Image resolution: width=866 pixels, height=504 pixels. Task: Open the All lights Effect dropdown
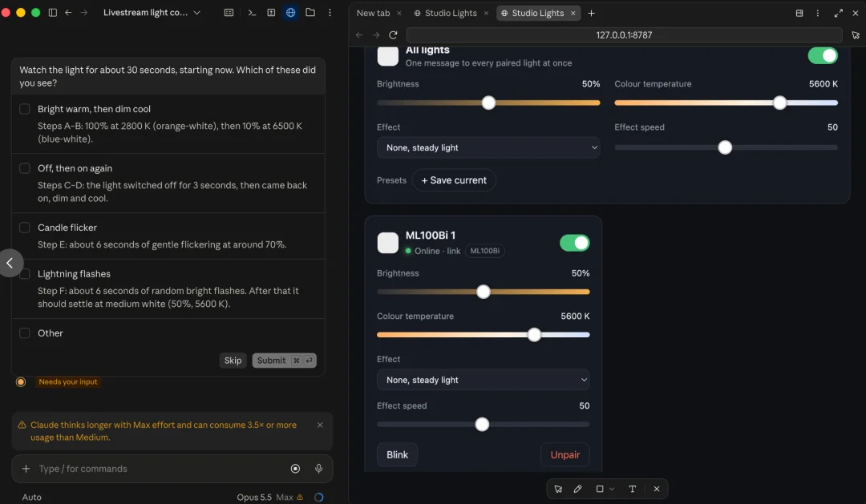click(x=488, y=147)
